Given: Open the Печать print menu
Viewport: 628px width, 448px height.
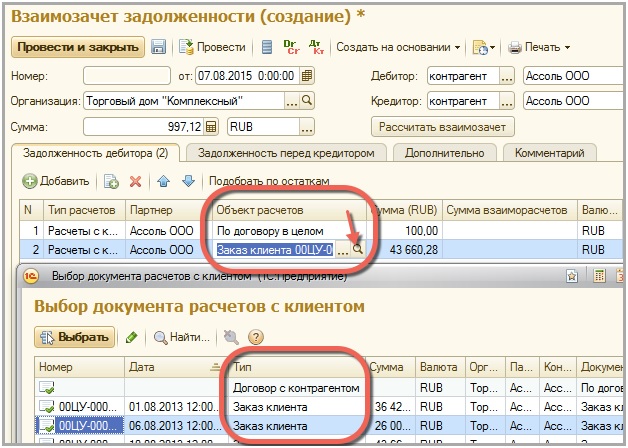Looking at the screenshot, I should point(539,47).
